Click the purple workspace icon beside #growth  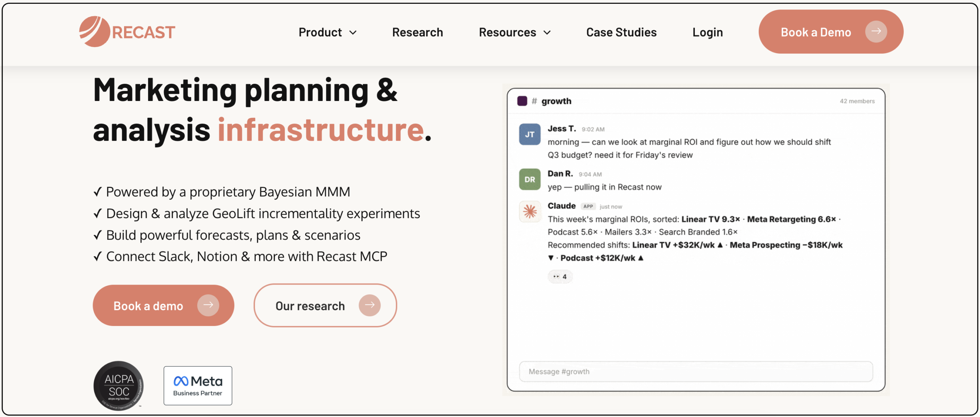(522, 101)
